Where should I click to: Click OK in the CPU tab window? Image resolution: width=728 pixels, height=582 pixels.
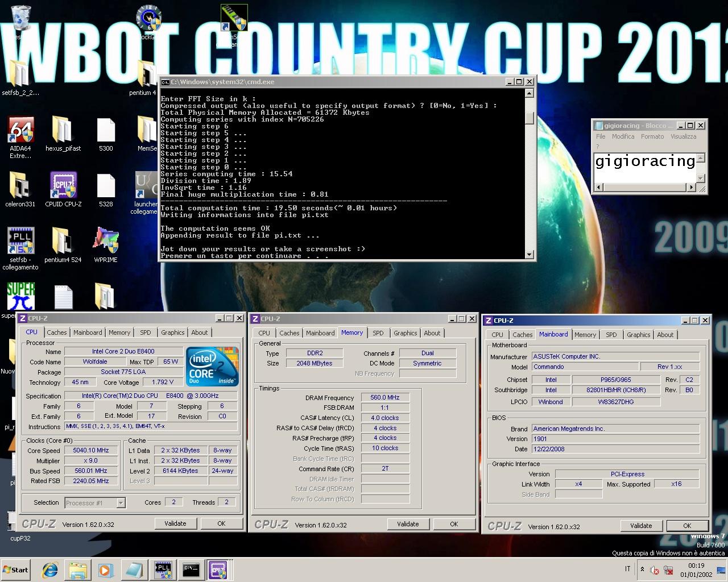pos(221,523)
